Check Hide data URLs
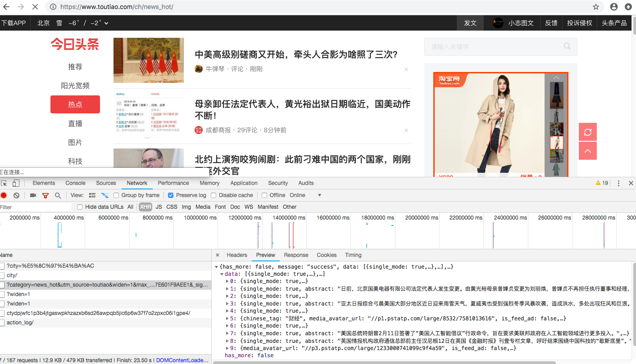The width and height of the screenshot is (636, 364). pyautogui.click(x=80, y=207)
